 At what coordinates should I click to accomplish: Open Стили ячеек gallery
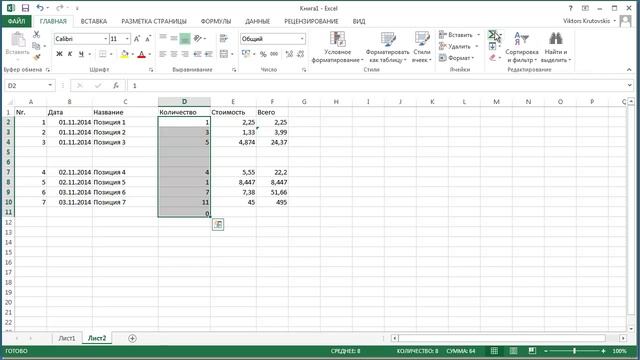pos(422,47)
